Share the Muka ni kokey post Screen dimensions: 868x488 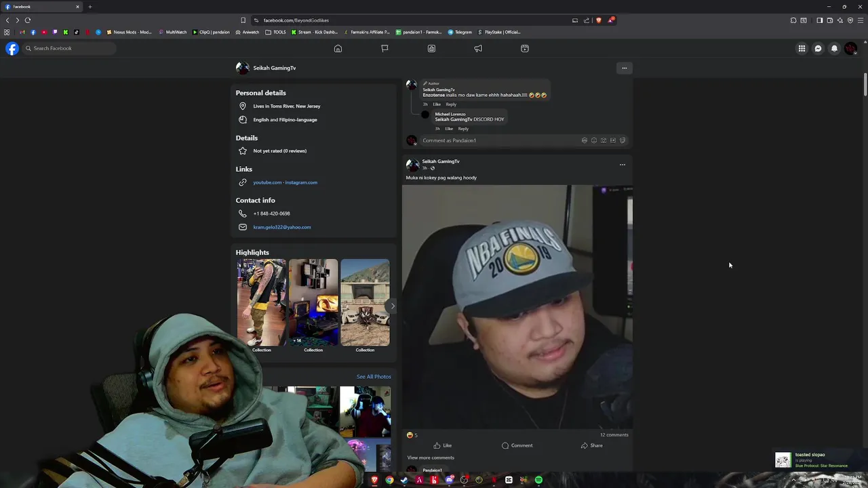pyautogui.click(x=591, y=445)
